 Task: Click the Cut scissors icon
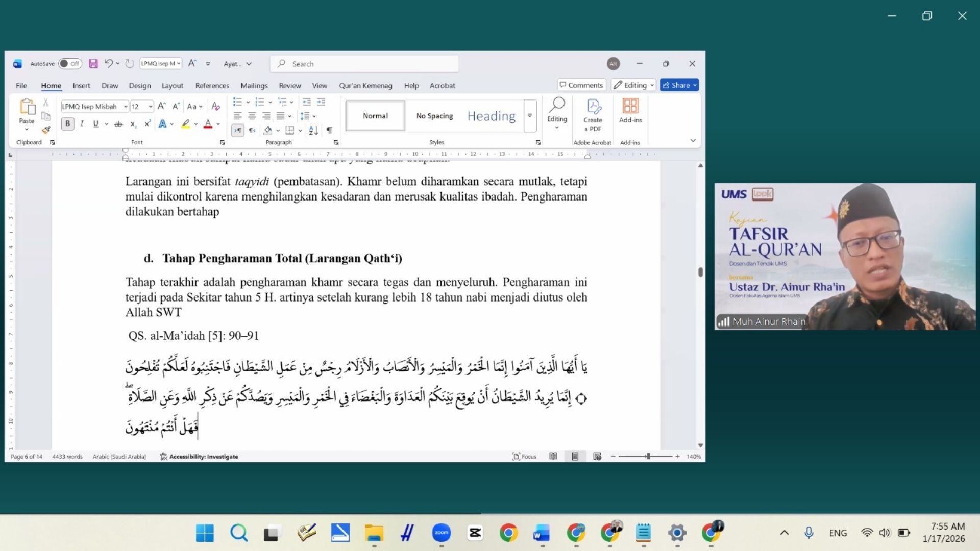click(x=45, y=102)
